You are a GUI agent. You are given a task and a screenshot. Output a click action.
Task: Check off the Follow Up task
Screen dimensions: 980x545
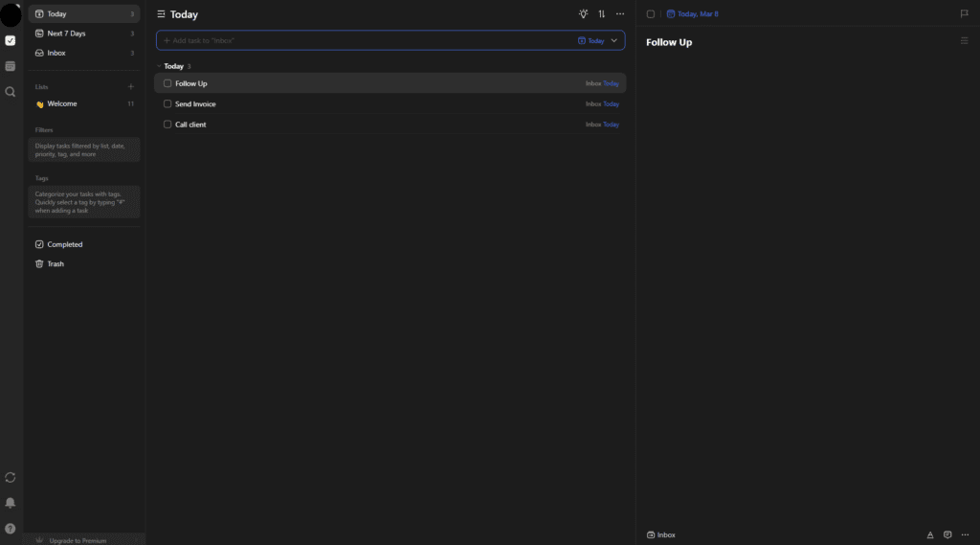(x=167, y=83)
